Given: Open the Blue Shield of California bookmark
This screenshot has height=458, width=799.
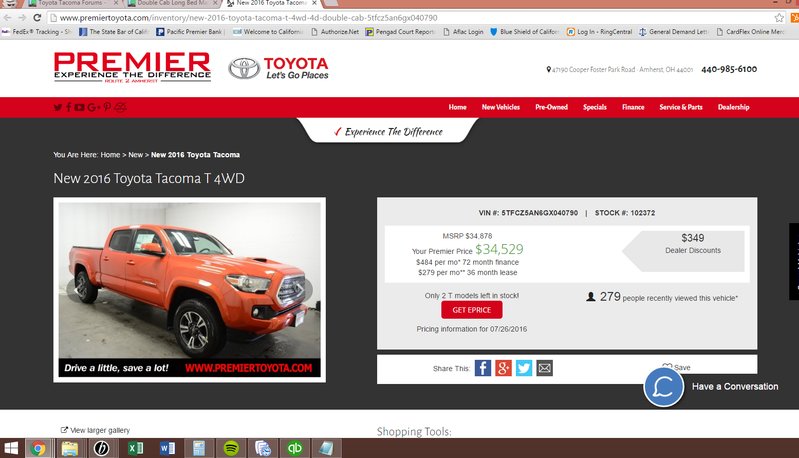Looking at the screenshot, I should [524, 32].
